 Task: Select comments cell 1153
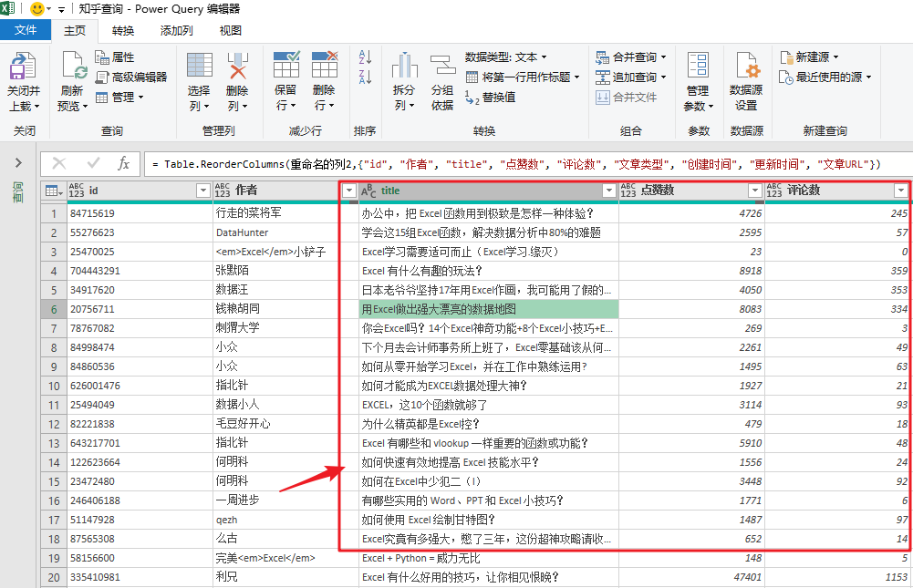(x=838, y=577)
